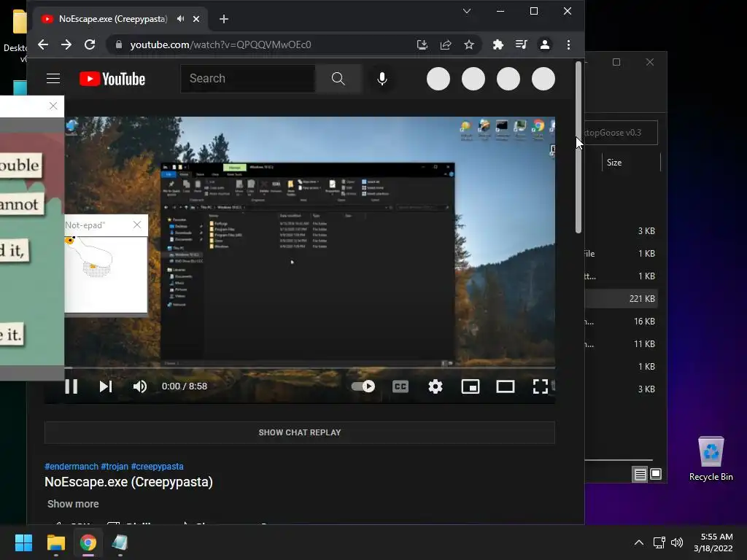Click the YouTube page scrollbar

pyautogui.click(x=578, y=147)
